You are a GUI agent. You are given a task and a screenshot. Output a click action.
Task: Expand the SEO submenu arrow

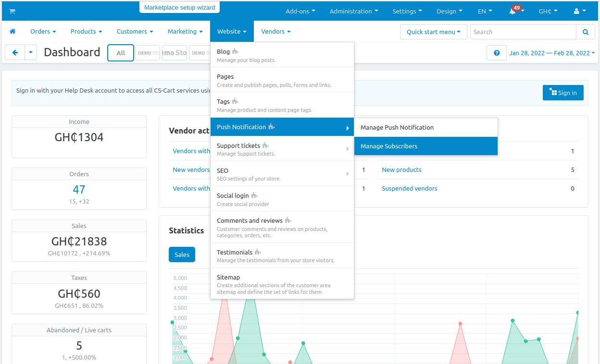347,174
